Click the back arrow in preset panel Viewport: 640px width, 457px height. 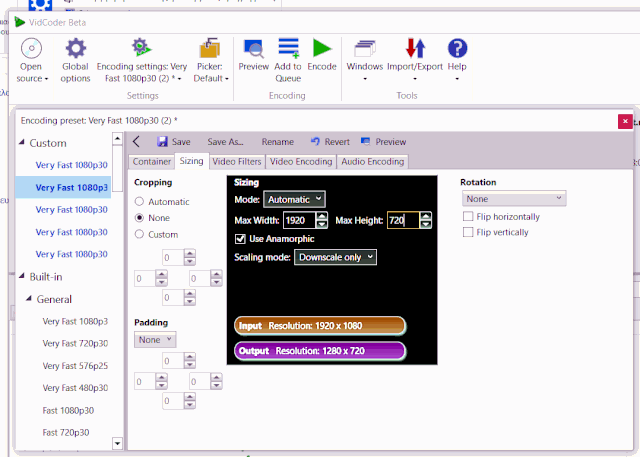pyautogui.click(x=136, y=142)
